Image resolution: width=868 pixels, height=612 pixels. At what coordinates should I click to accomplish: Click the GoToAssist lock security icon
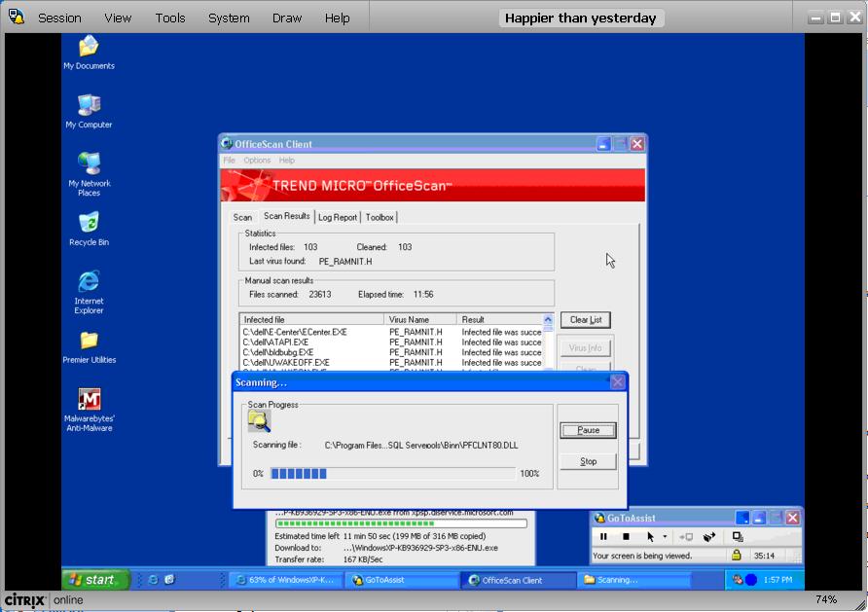(737, 555)
